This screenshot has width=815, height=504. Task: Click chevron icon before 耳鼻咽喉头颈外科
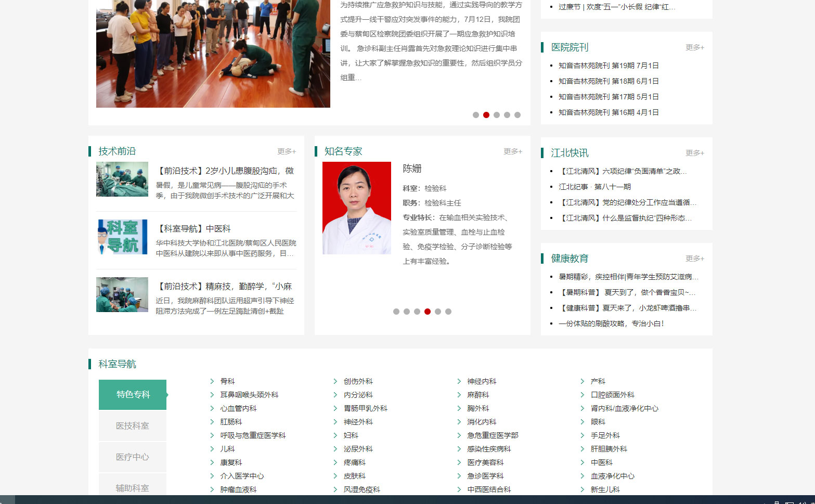point(212,395)
